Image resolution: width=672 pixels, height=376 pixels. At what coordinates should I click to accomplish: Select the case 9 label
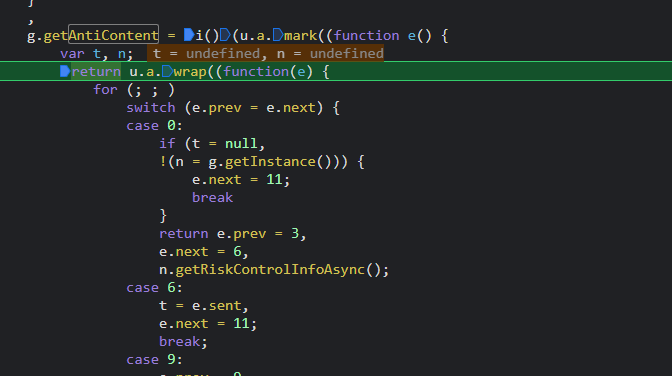pyautogui.click(x=154, y=360)
